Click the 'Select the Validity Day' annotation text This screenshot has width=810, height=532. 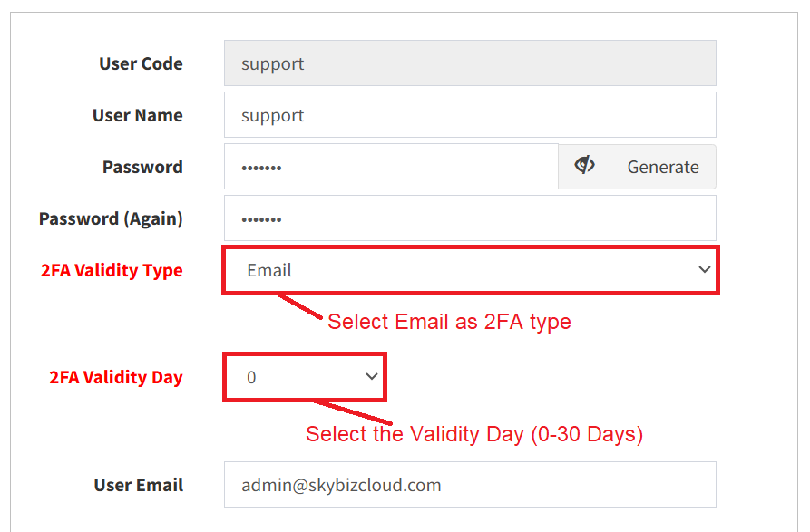coord(474,434)
